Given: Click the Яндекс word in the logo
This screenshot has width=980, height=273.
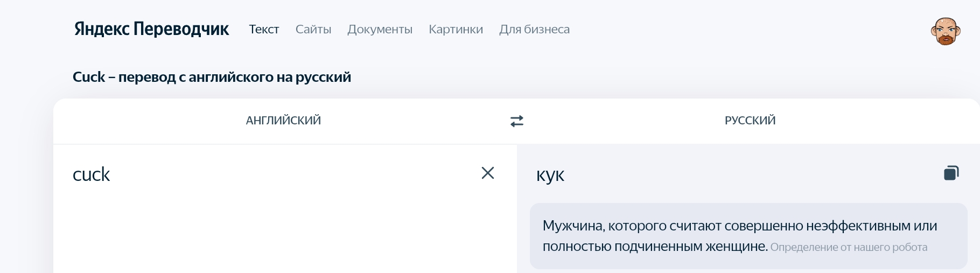Looking at the screenshot, I should click(102, 29).
